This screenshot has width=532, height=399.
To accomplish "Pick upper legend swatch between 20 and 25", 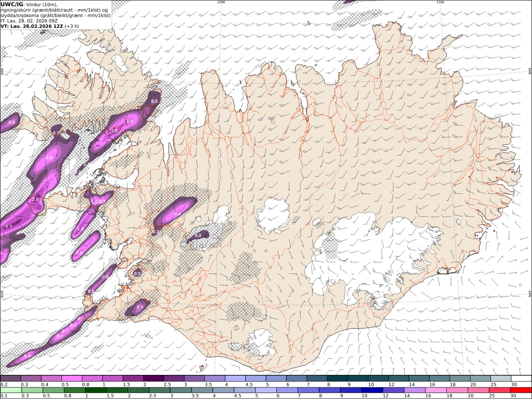I will click(480, 378).
